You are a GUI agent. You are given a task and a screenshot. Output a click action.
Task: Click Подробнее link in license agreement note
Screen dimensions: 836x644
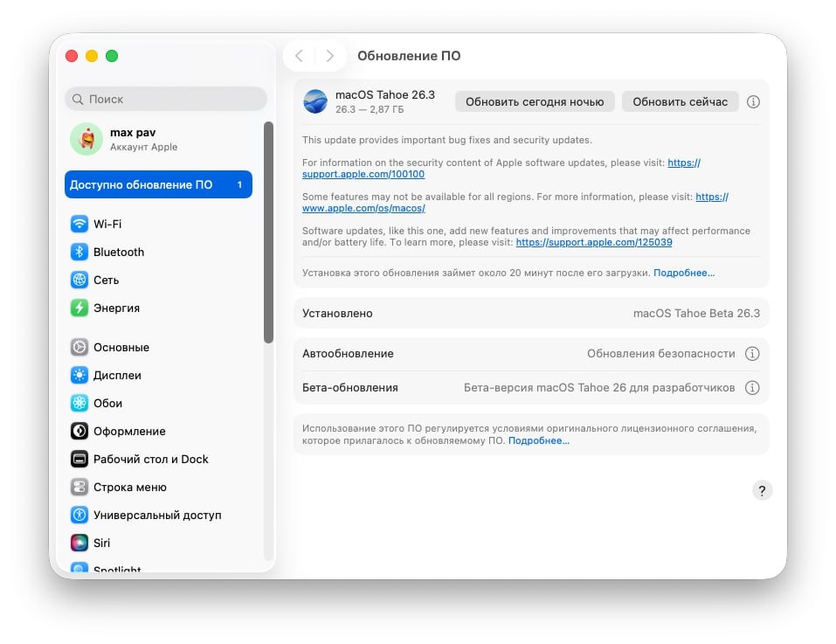pos(539,440)
